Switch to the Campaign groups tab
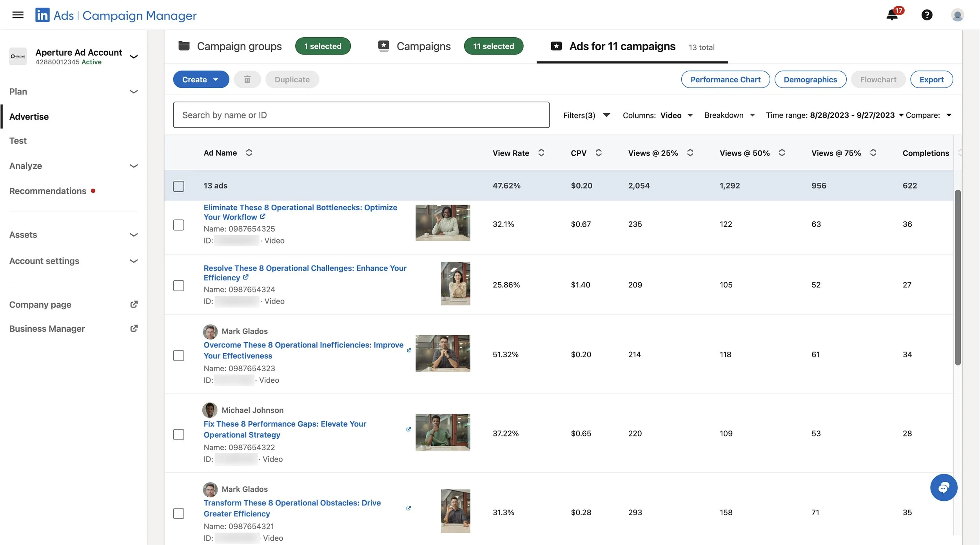This screenshot has height=545, width=980. click(239, 46)
